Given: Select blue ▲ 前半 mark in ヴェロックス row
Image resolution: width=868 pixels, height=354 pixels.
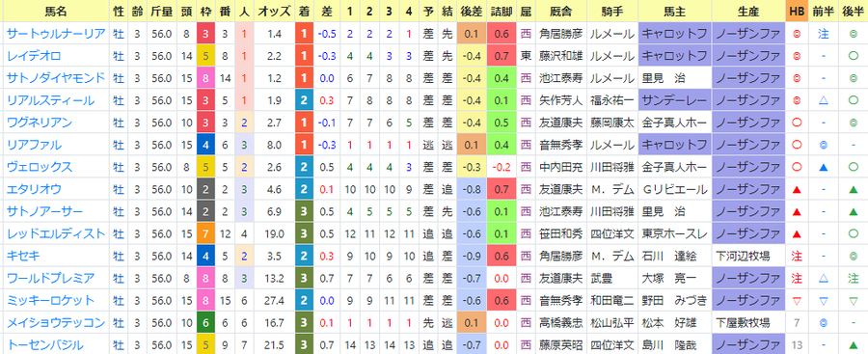Looking at the screenshot, I should [824, 167].
